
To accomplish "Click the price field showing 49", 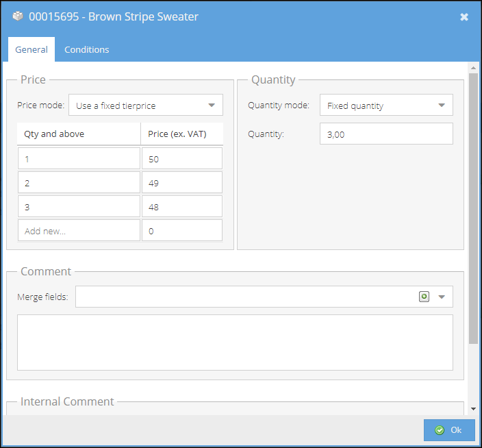I will 182,182.
